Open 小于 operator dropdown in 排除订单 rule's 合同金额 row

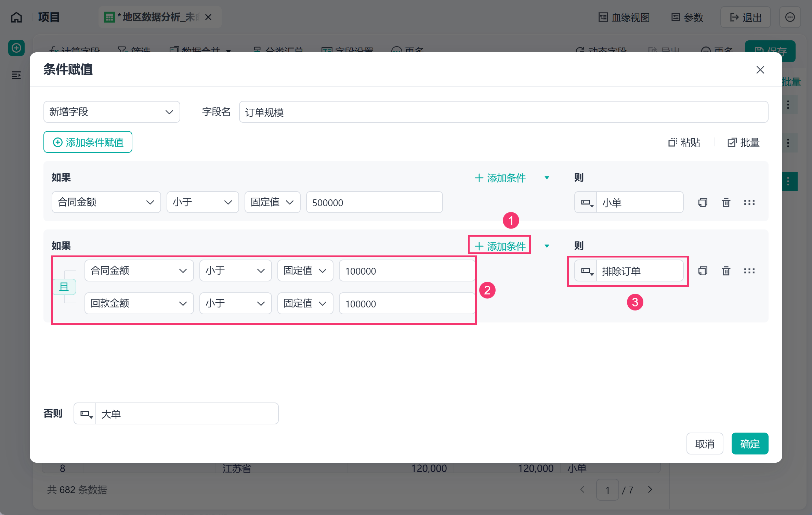pos(236,270)
